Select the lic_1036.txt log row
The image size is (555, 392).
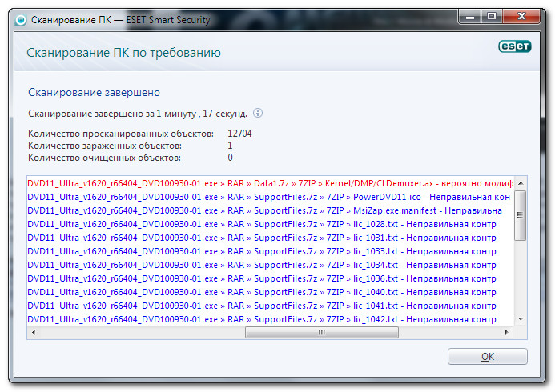pos(271,278)
